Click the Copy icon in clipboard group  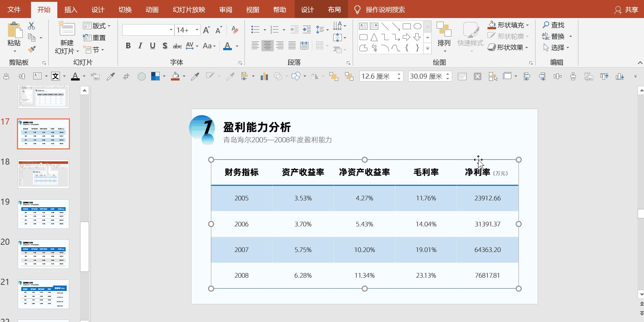(x=32, y=38)
